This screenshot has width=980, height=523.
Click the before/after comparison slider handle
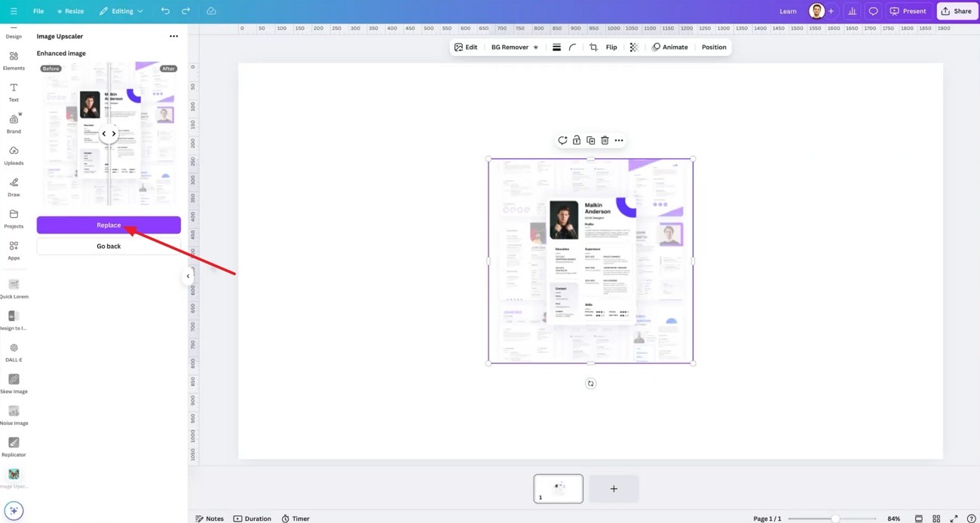click(x=109, y=133)
